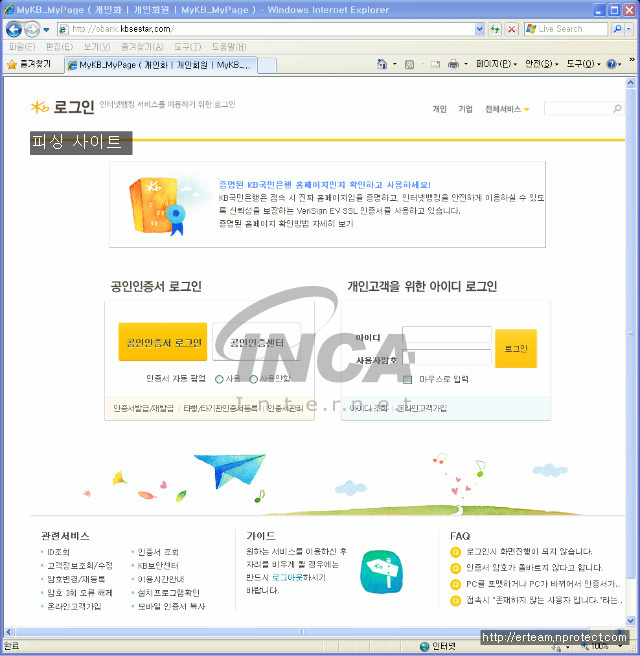Click the 사용자암호 password field

coord(447,358)
